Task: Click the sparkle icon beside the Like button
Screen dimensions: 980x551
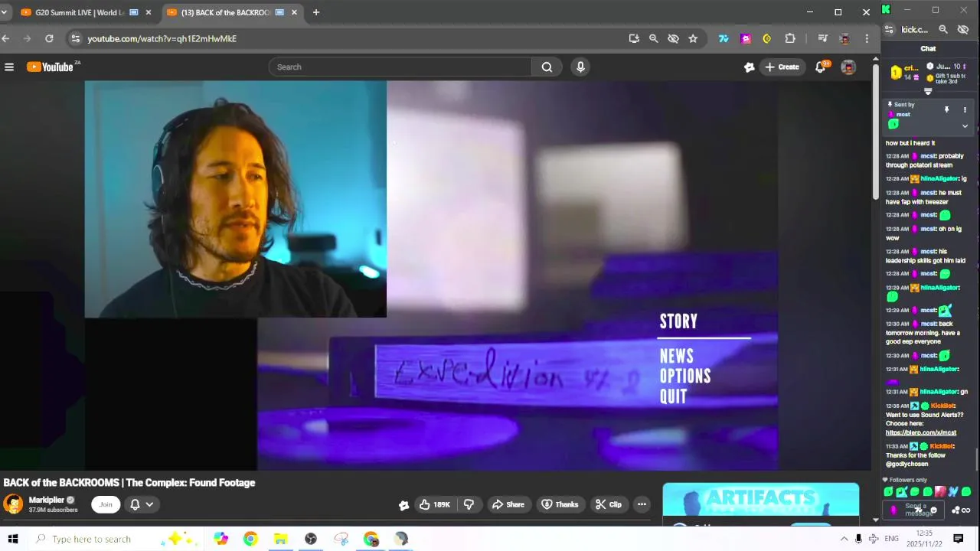Action: (403, 505)
